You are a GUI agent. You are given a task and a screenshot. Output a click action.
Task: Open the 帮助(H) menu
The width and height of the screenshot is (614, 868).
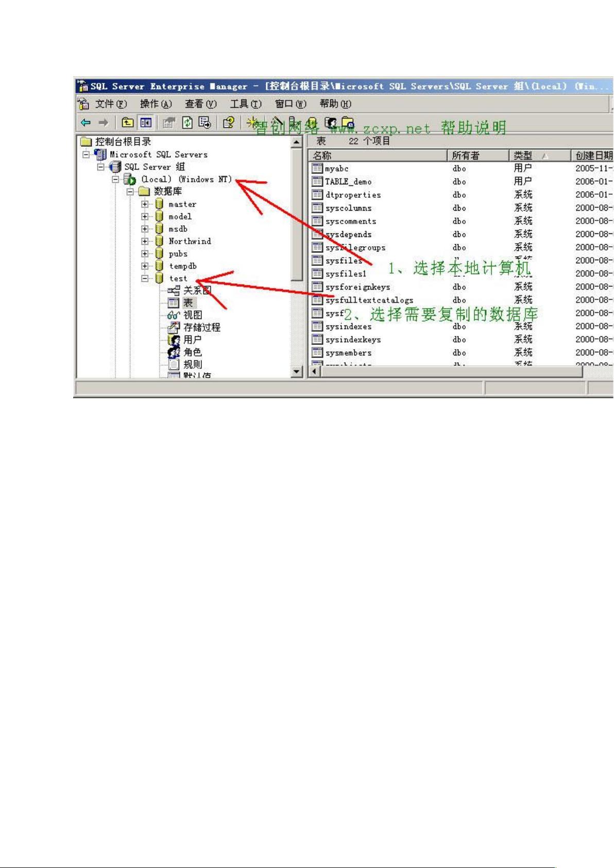click(335, 104)
